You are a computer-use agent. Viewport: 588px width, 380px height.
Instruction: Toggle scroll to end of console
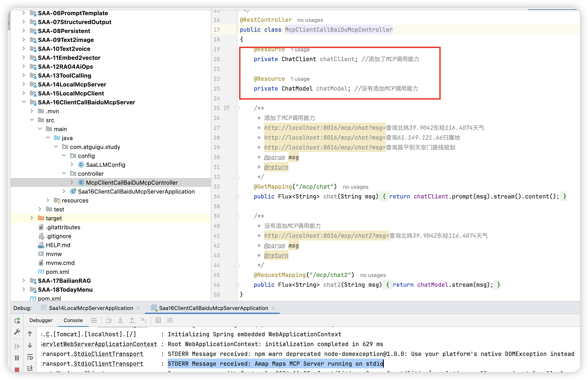pos(30,368)
